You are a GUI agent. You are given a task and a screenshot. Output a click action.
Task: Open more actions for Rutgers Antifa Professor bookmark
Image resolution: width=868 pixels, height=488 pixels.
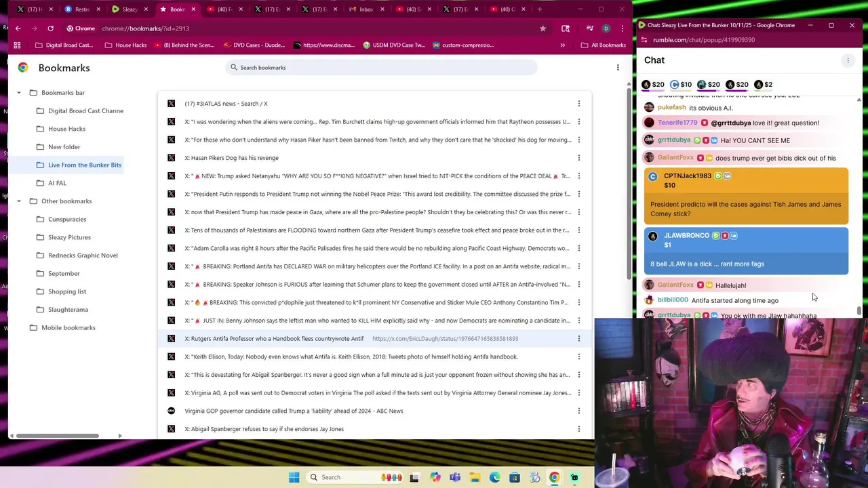point(579,339)
